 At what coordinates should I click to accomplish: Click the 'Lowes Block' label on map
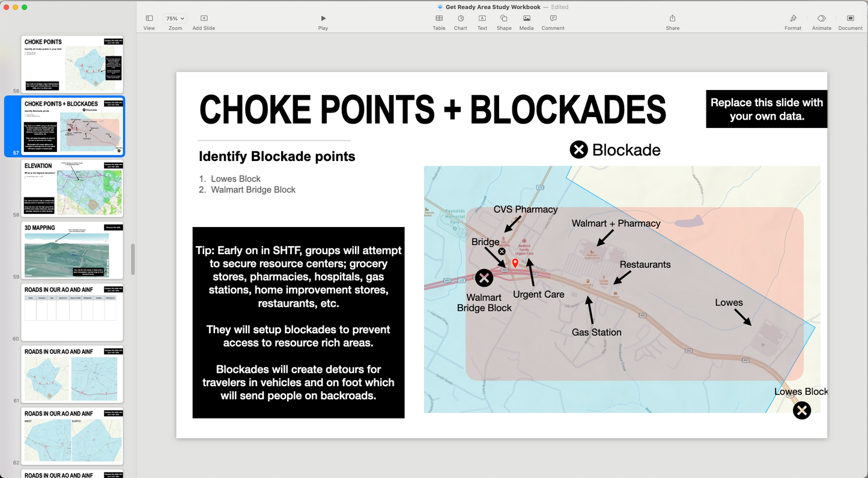point(801,392)
